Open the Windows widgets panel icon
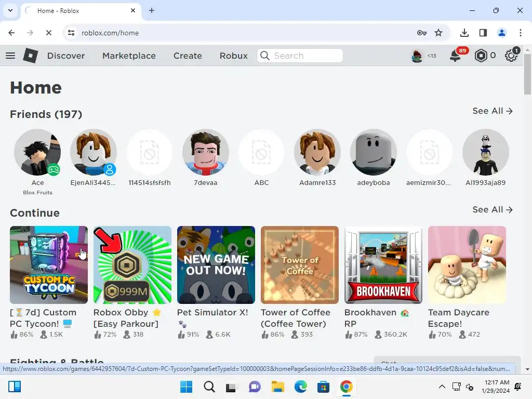The image size is (532, 399). click(x=14, y=387)
